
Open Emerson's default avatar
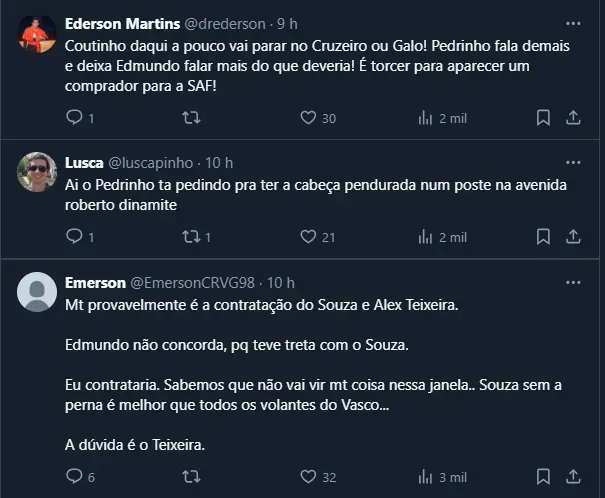pos(37,291)
